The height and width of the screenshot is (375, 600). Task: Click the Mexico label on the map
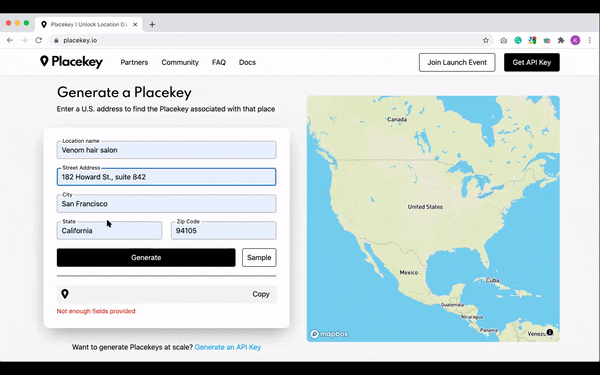point(409,272)
